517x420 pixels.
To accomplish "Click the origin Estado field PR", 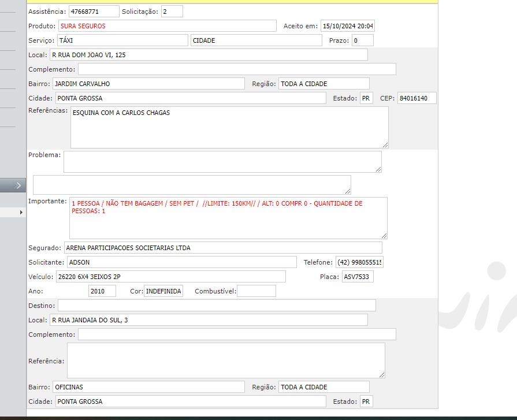I will 366,98.
